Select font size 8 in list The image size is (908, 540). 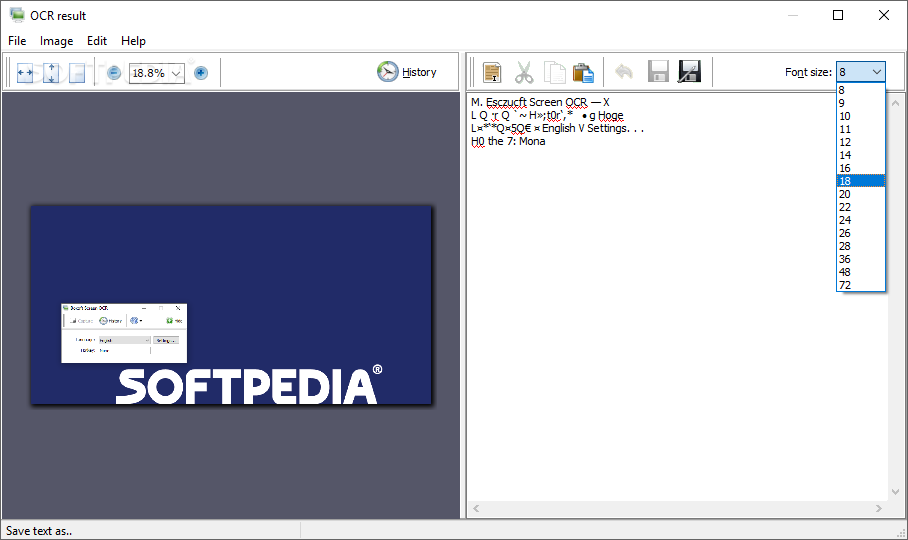(861, 90)
